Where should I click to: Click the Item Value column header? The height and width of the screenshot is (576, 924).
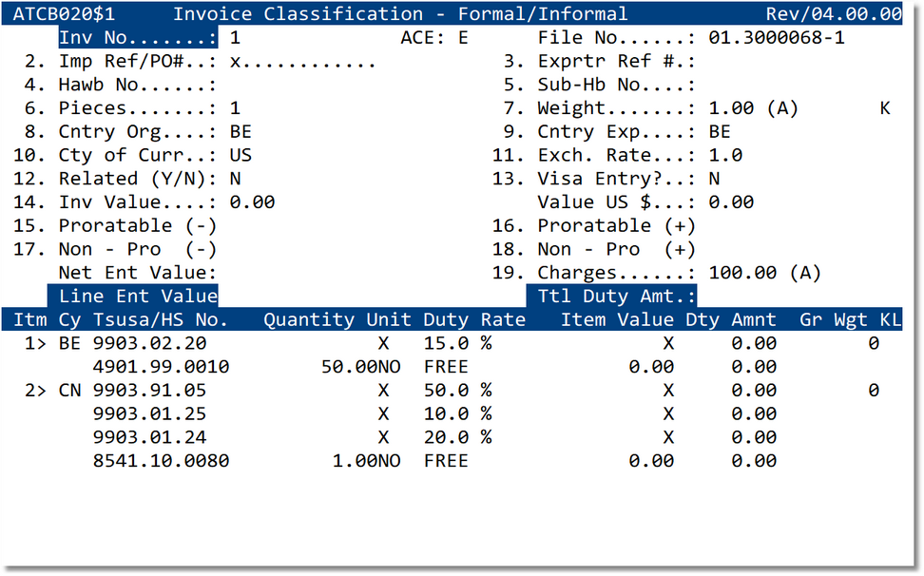[617, 319]
